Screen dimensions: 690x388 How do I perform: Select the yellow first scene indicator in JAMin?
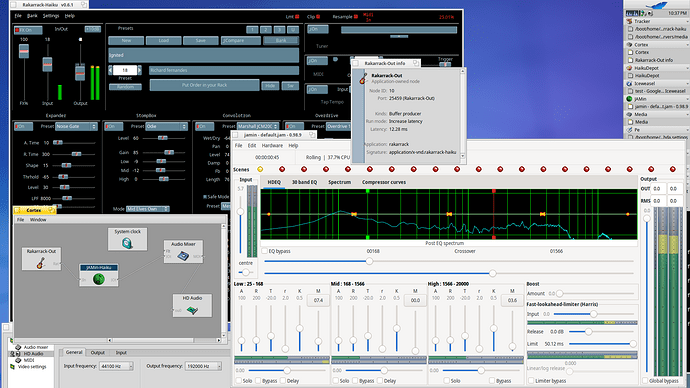tap(260, 169)
